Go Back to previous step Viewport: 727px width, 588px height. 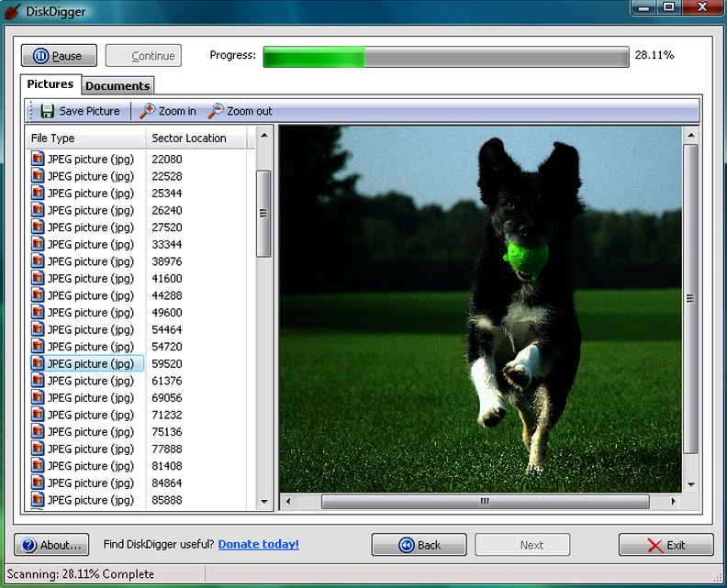[x=419, y=545]
